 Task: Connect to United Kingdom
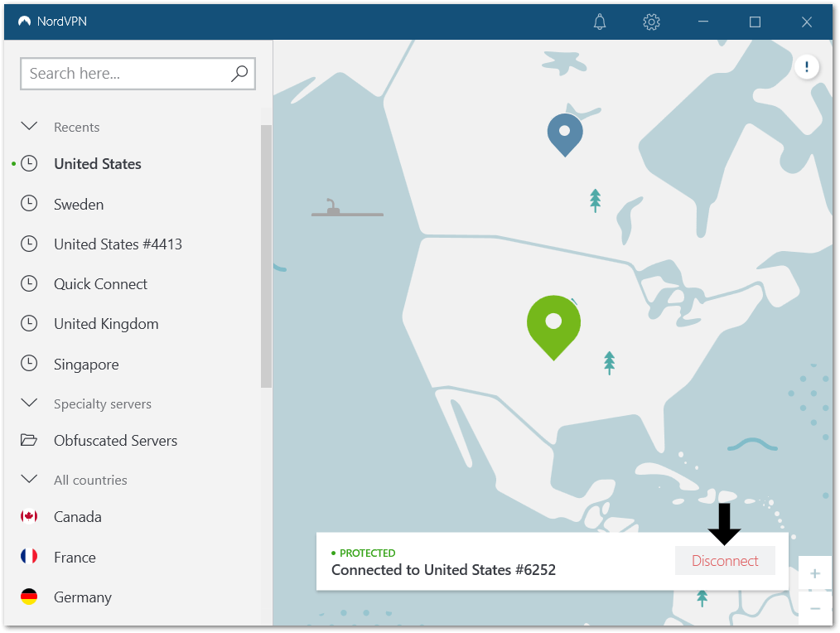[x=106, y=324]
